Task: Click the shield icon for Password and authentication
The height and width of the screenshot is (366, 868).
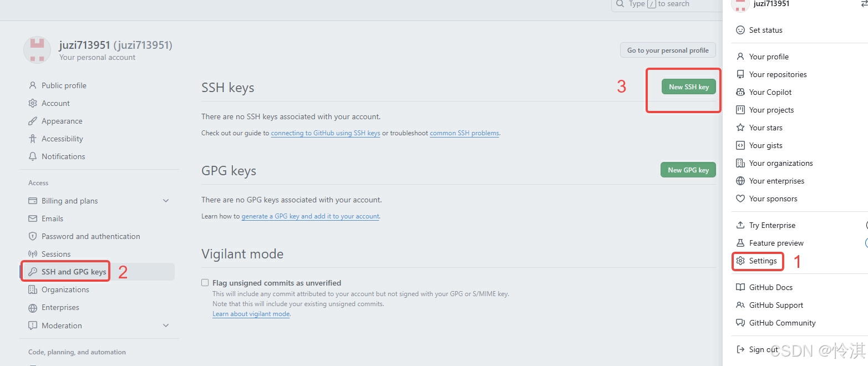Action: 33,236
